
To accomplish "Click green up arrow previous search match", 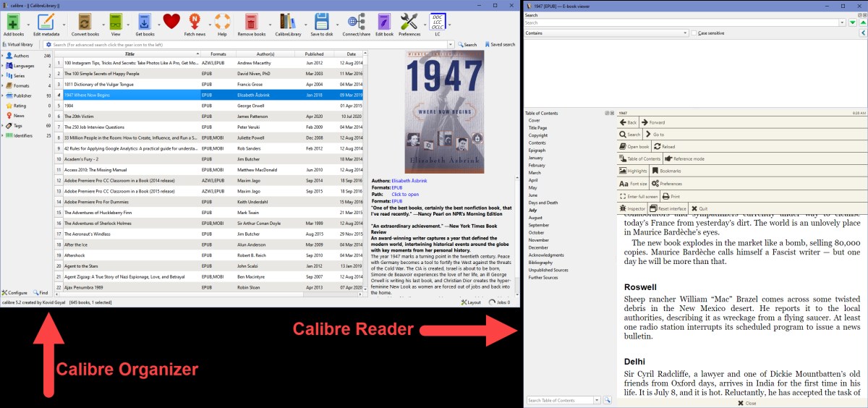I will (862, 23).
